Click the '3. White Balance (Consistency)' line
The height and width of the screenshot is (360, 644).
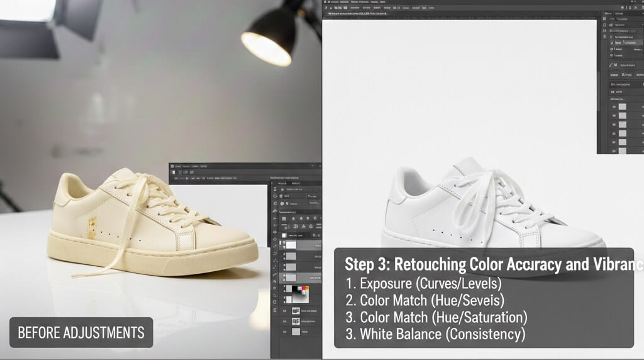[435, 334]
